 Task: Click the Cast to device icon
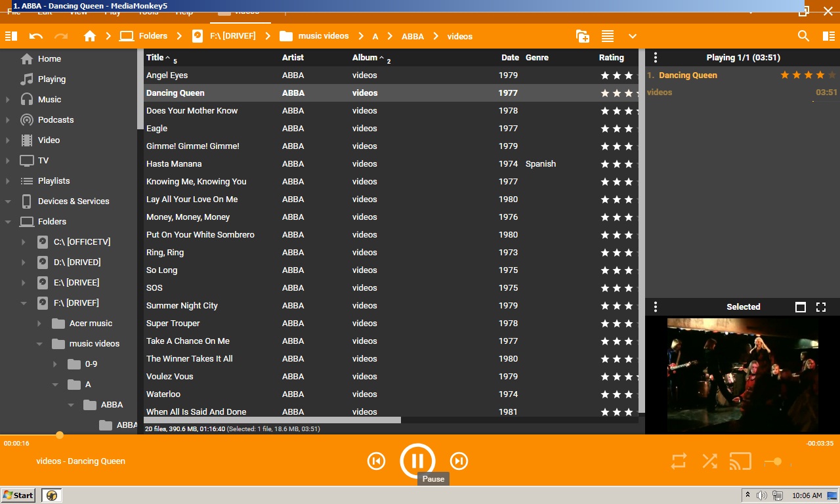point(740,461)
